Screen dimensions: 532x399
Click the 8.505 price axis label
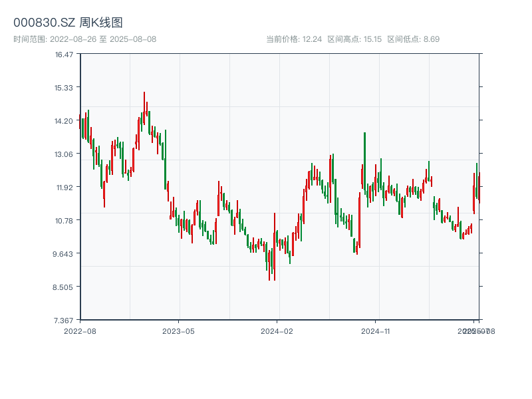[x=65, y=287]
